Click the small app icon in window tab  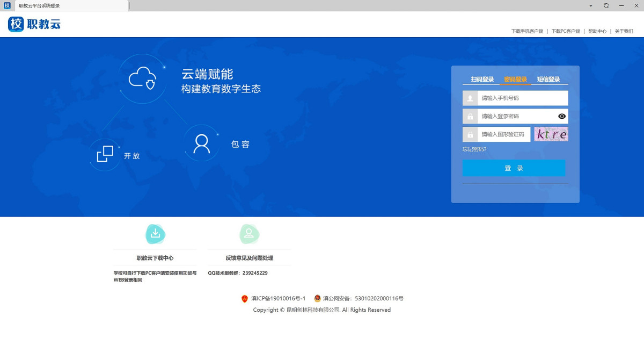pyautogui.click(x=8, y=5)
